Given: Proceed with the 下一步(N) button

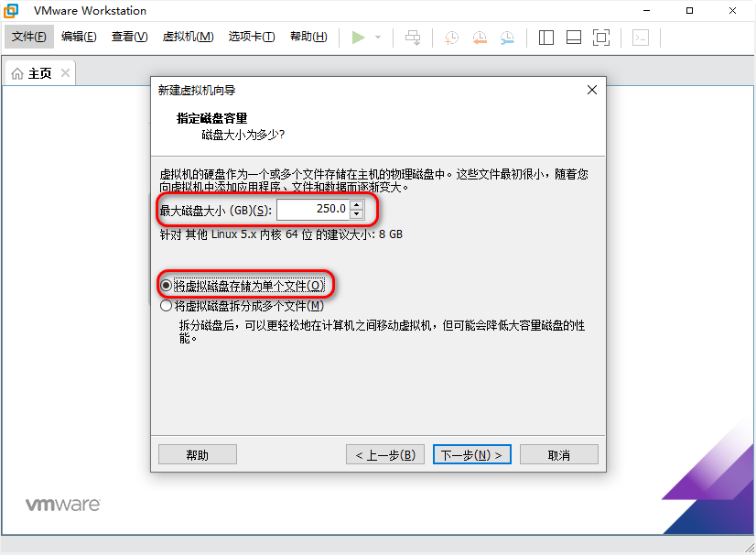Looking at the screenshot, I should coord(471,454).
